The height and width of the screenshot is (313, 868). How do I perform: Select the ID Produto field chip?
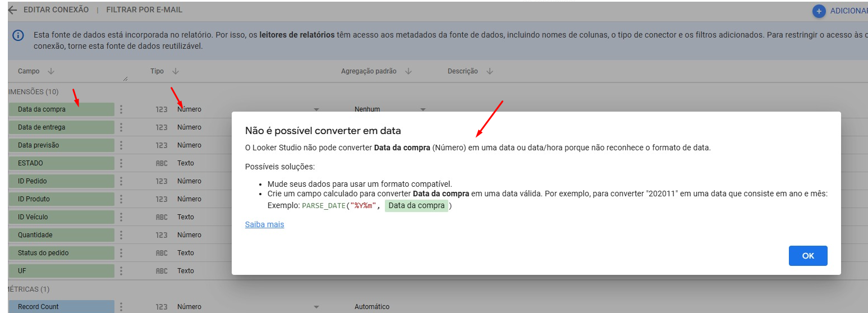coord(61,199)
